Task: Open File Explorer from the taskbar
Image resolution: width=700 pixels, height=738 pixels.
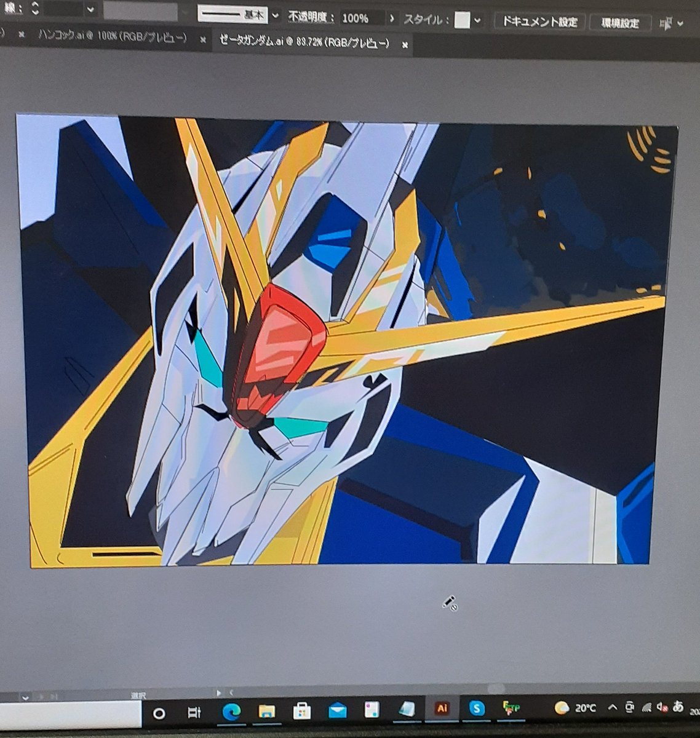Action: tap(266, 712)
